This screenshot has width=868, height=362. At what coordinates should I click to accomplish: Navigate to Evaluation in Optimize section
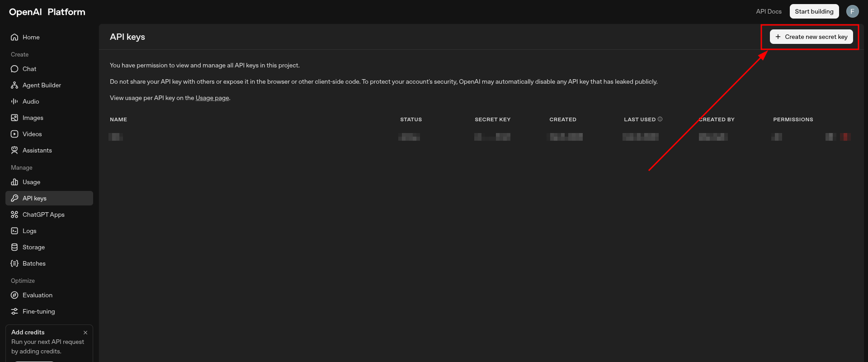click(38, 295)
